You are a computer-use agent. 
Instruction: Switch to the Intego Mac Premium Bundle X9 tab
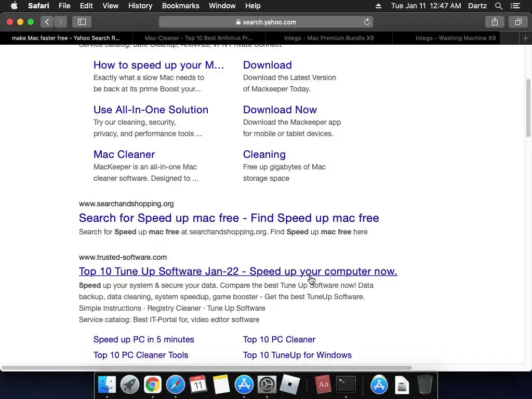(329, 38)
